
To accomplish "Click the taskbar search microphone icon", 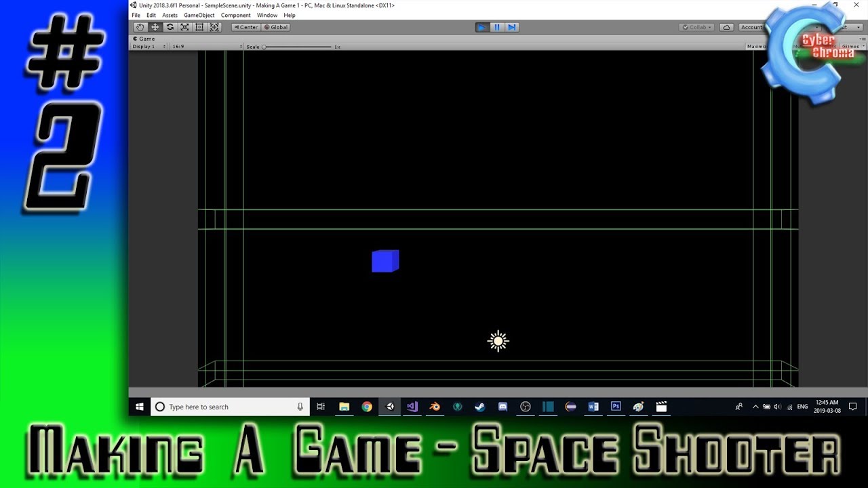I will tap(300, 407).
